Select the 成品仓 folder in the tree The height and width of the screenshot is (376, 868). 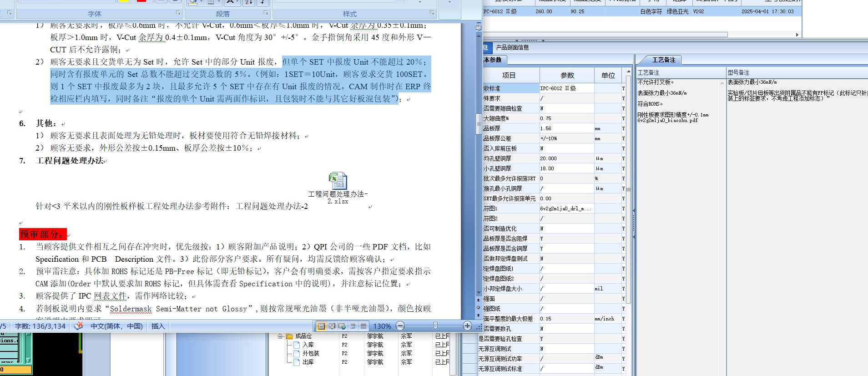tap(303, 336)
